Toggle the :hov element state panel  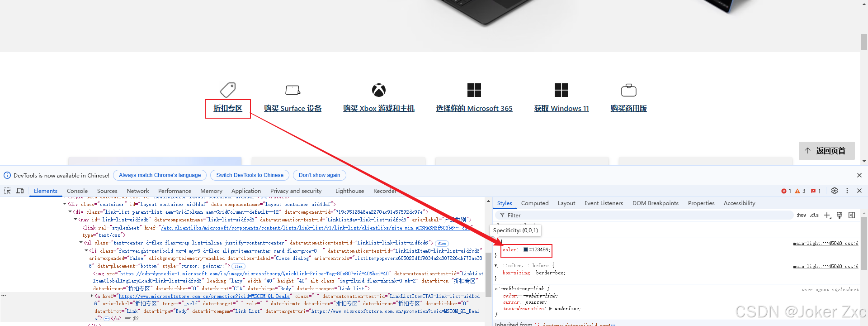click(801, 216)
